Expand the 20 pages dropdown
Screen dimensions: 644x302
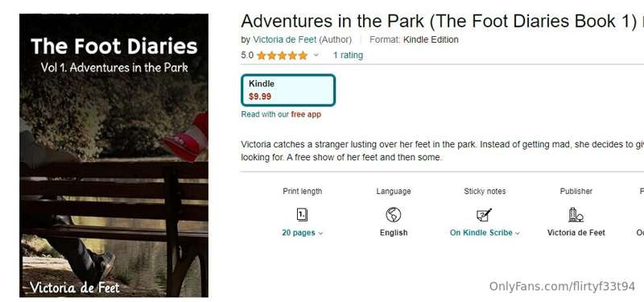click(x=303, y=233)
